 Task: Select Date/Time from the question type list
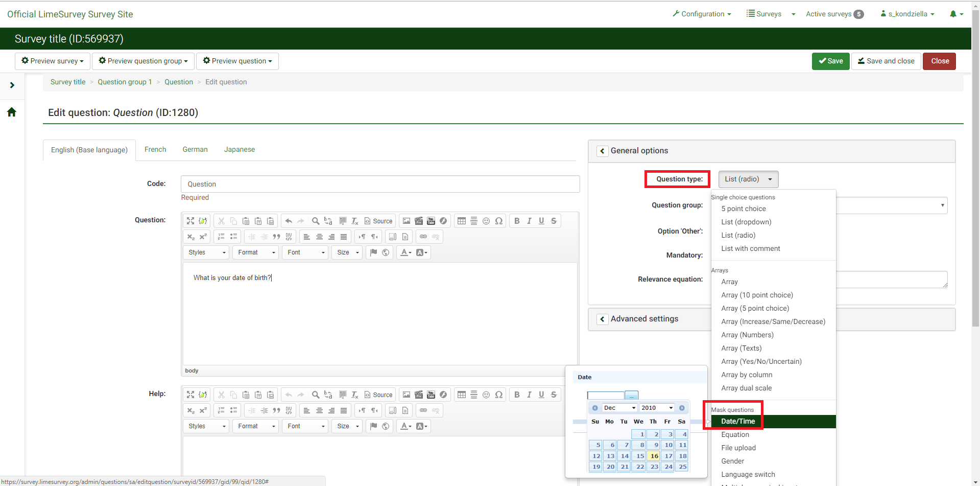(738, 422)
